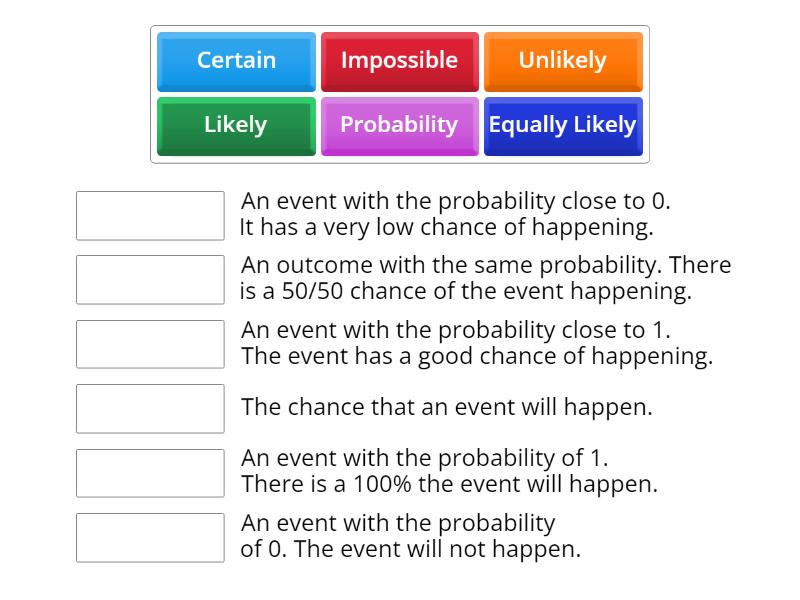Click the sentence 'The chance that an event will happen.'

coord(446,408)
